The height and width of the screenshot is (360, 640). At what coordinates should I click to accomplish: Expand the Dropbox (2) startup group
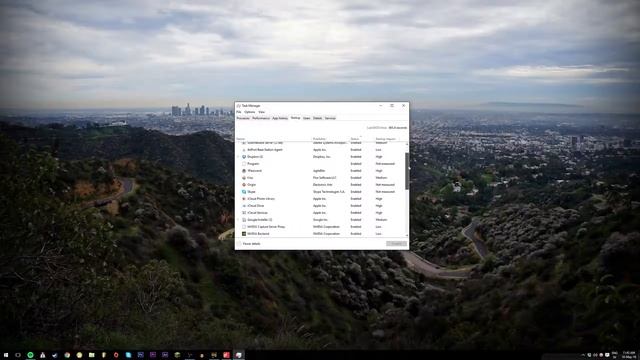pos(238,157)
